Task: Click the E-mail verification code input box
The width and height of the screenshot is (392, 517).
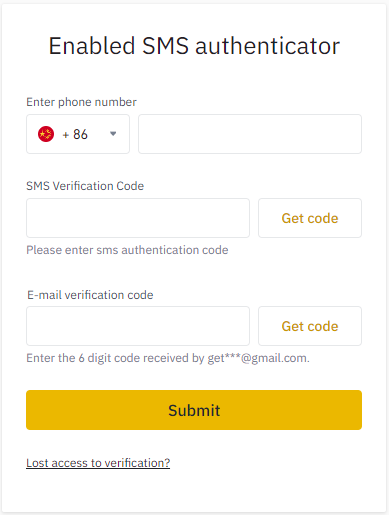Action: pyautogui.click(x=139, y=328)
